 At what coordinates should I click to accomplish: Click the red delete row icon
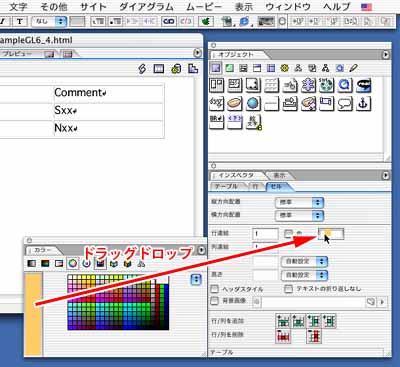pos(283,336)
